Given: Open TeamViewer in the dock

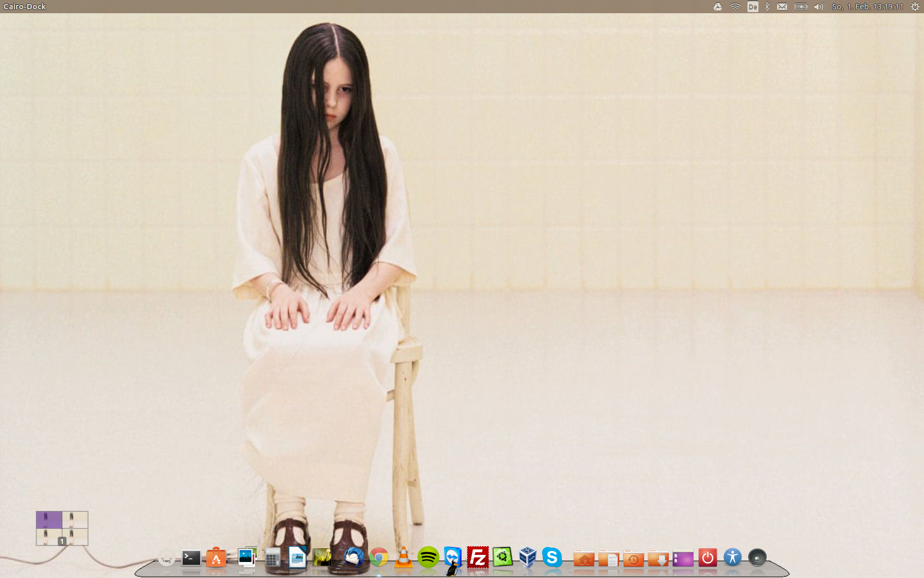Looking at the screenshot, I should 453,557.
